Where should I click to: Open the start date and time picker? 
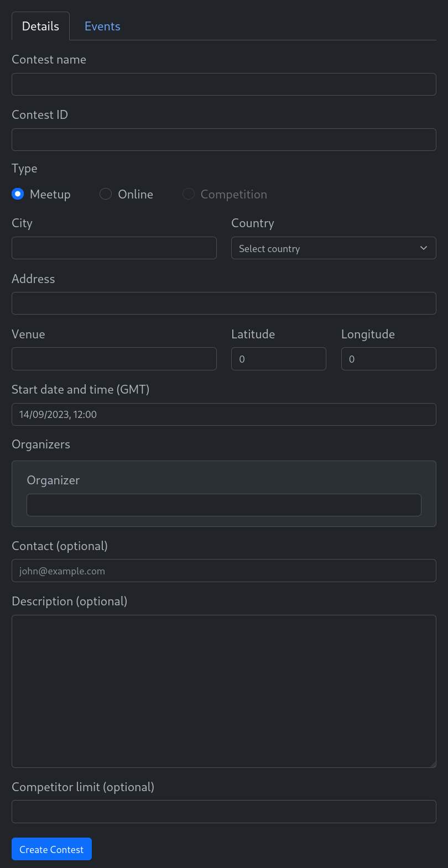pyautogui.click(x=223, y=414)
